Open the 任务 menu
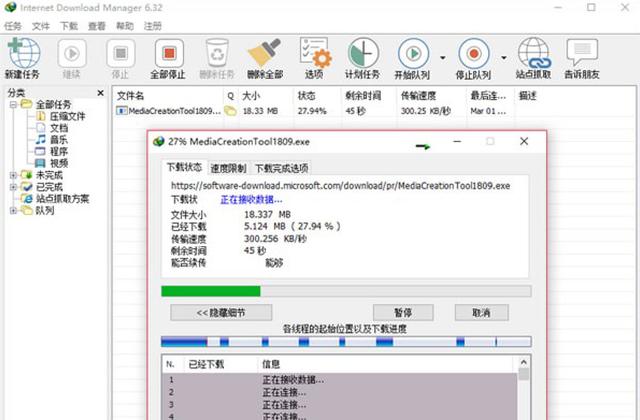This screenshot has width=640, height=420. point(13,26)
